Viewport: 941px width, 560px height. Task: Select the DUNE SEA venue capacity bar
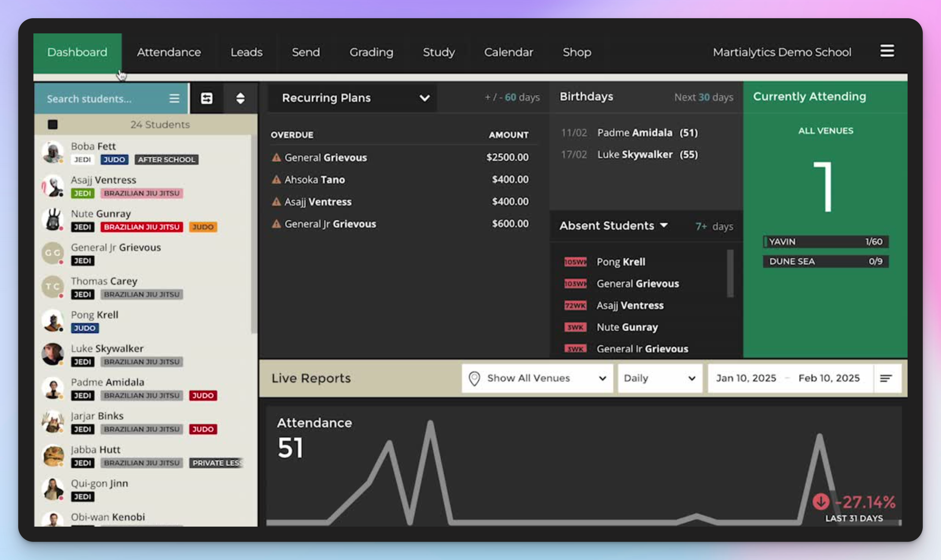click(826, 261)
